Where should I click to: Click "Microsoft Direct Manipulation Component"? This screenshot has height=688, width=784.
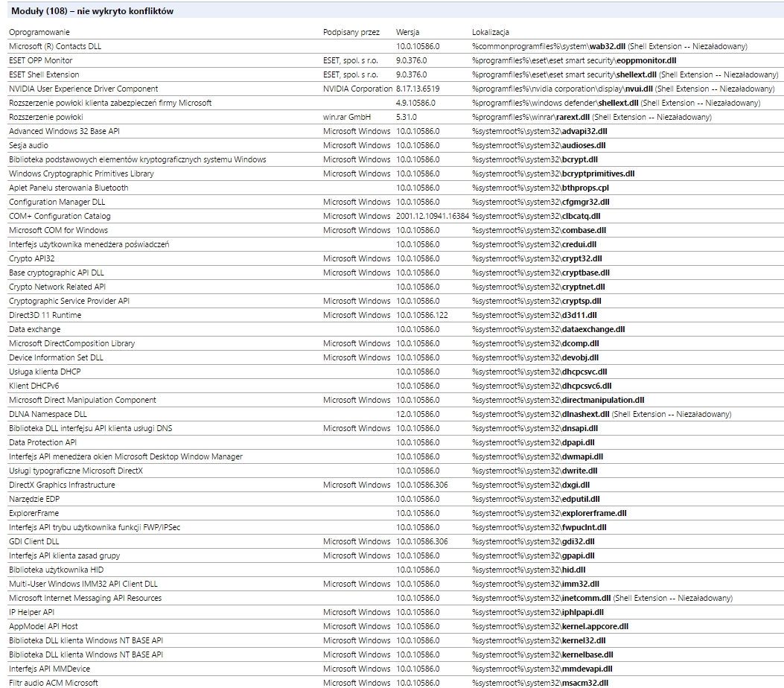pyautogui.click(x=83, y=400)
